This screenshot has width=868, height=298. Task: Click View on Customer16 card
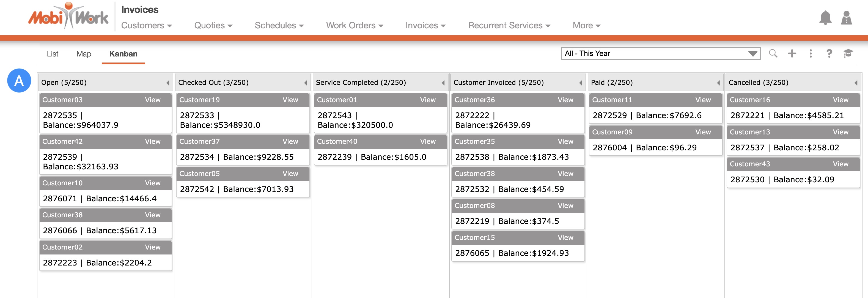(840, 100)
